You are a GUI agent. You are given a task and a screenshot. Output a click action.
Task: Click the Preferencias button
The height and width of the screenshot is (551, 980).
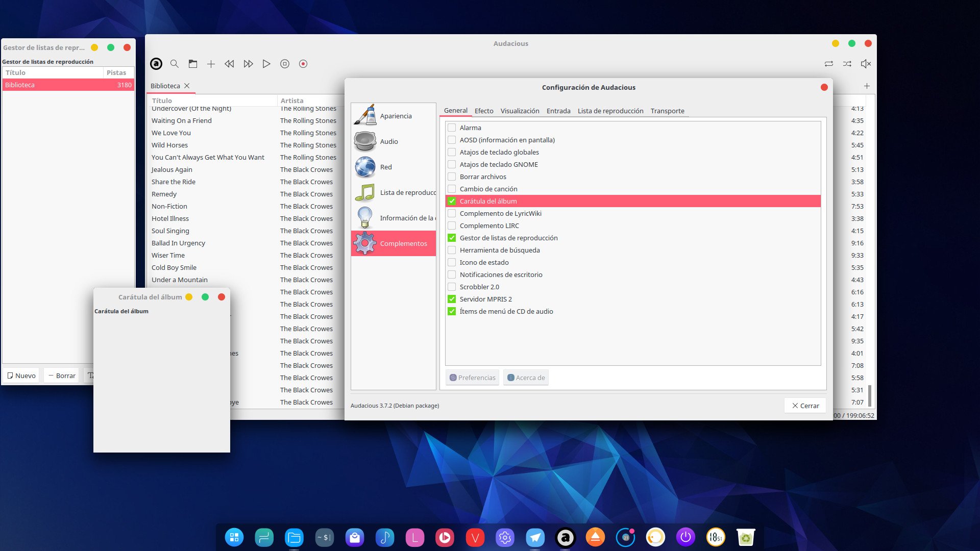click(x=472, y=378)
